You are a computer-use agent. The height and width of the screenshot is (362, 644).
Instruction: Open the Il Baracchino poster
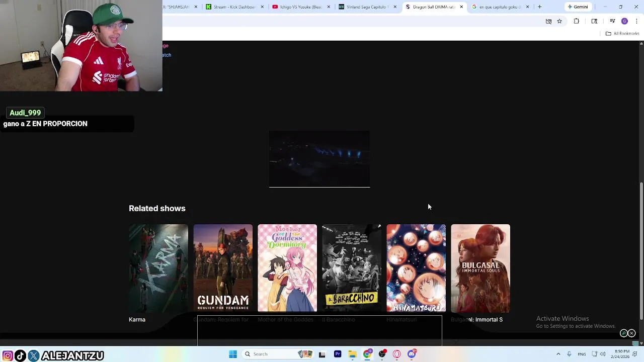352,268
